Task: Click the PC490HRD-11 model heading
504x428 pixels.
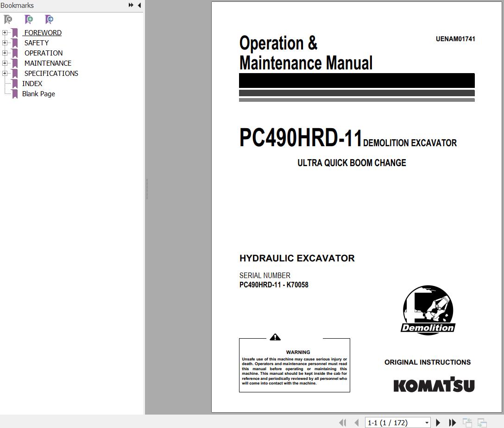Action: (301, 138)
